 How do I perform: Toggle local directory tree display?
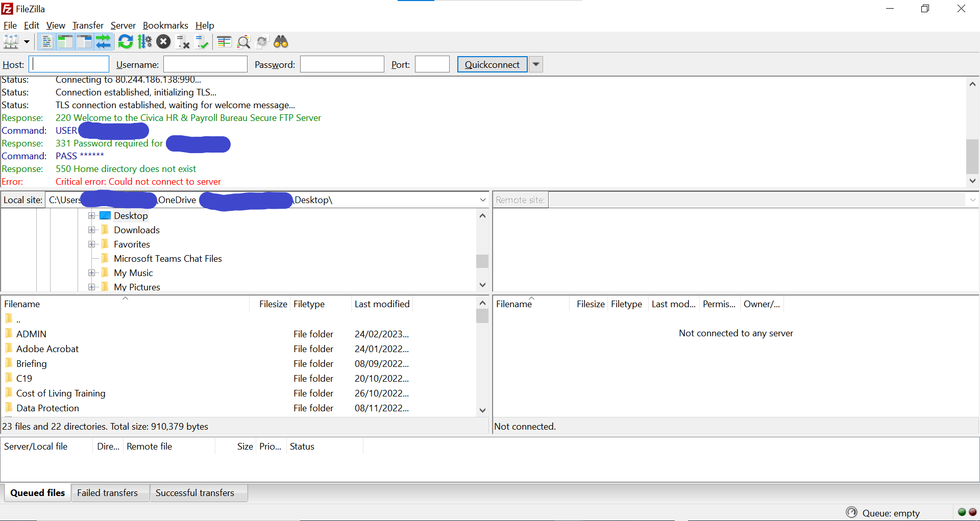pos(65,42)
